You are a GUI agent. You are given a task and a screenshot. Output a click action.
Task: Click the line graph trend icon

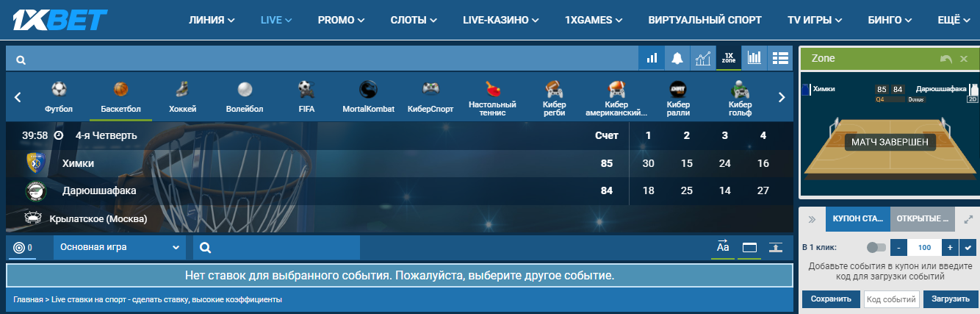tap(702, 58)
